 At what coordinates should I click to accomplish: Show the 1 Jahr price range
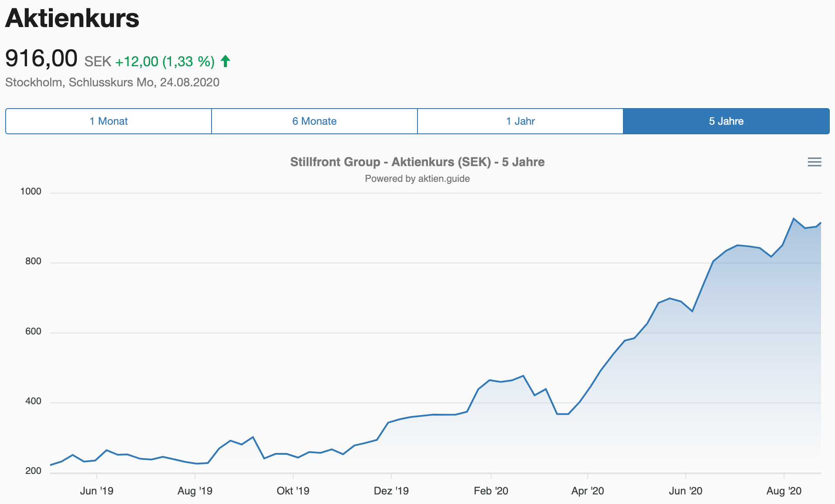[520, 121]
